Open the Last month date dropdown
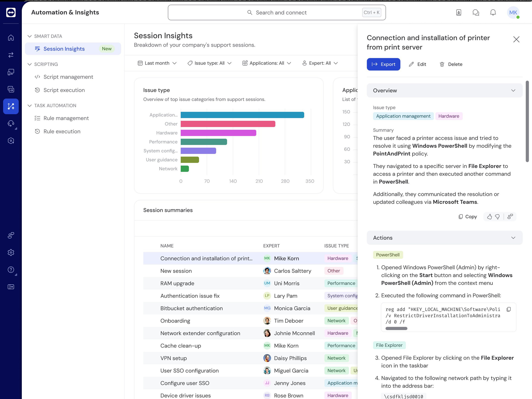Viewport: 532px width, 399px height. [x=157, y=63]
